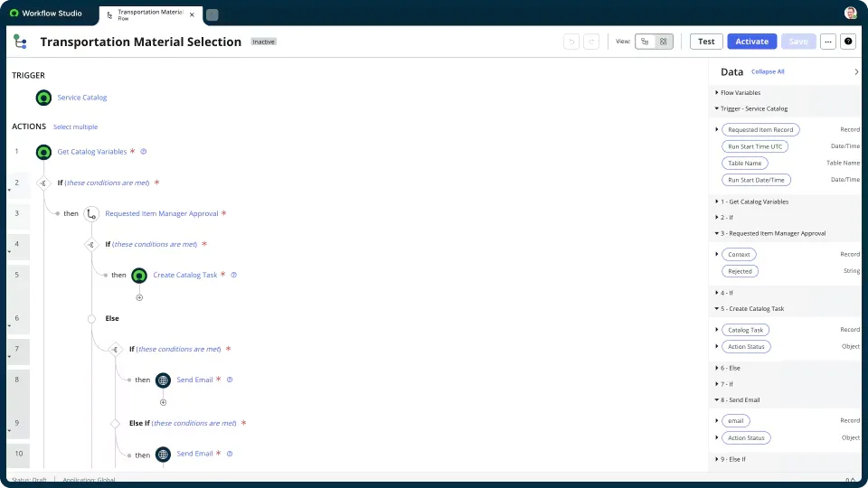
Task: Open the Service Catalog trigger link
Action: [82, 98]
